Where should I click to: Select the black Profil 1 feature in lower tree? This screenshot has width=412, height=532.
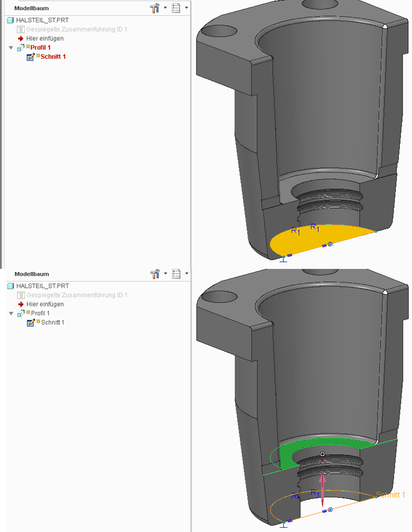40,313
